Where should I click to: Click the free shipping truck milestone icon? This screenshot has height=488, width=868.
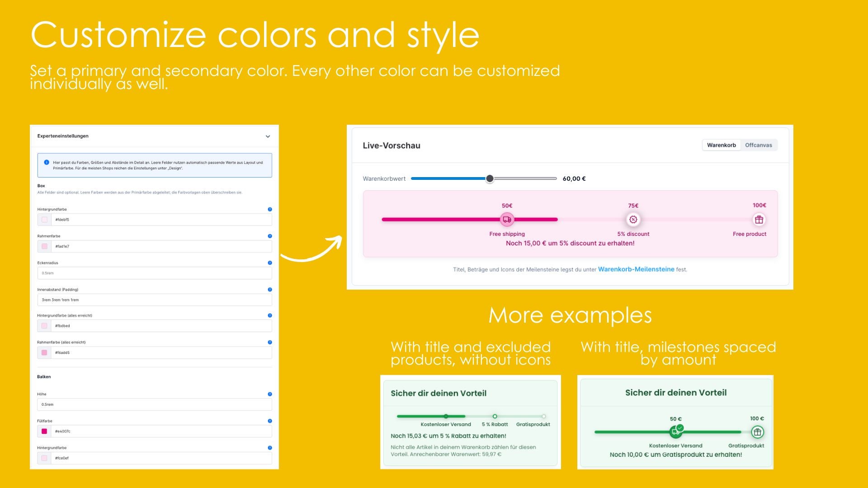507,220
